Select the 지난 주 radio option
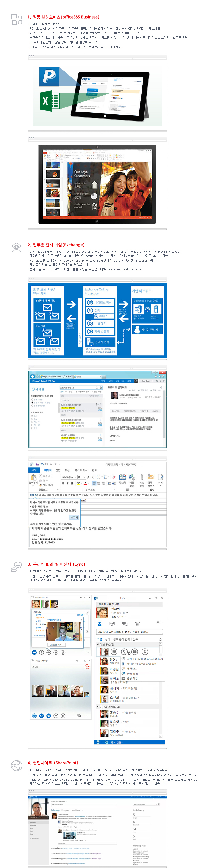Viewport: 211px width, 868px height. 32,422
